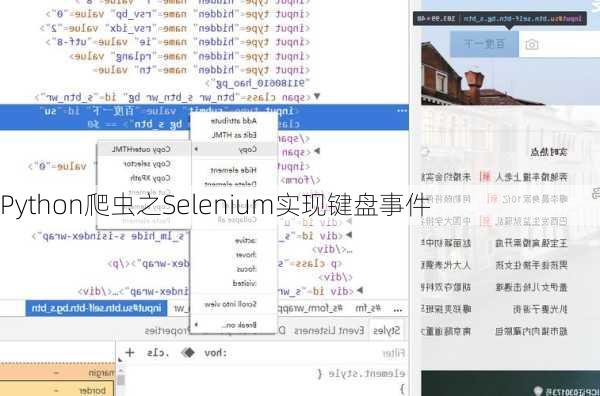Toggle the .cls class editor button
600x396 pixels.
(x=158, y=353)
